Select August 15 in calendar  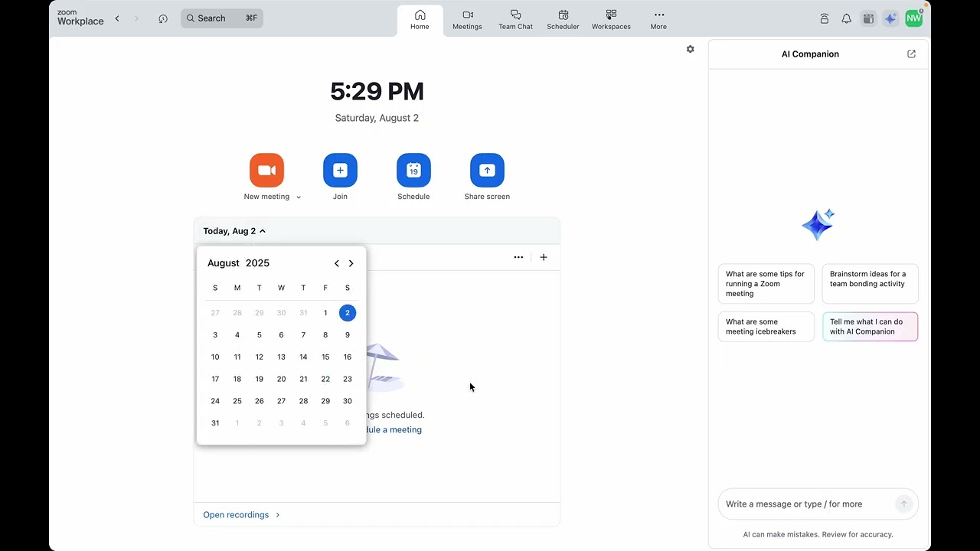325,357
